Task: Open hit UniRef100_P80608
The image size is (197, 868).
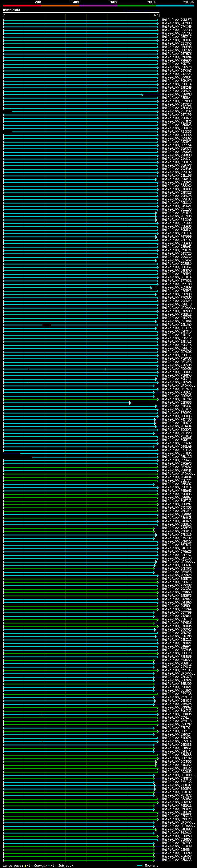Action: click(176, 152)
